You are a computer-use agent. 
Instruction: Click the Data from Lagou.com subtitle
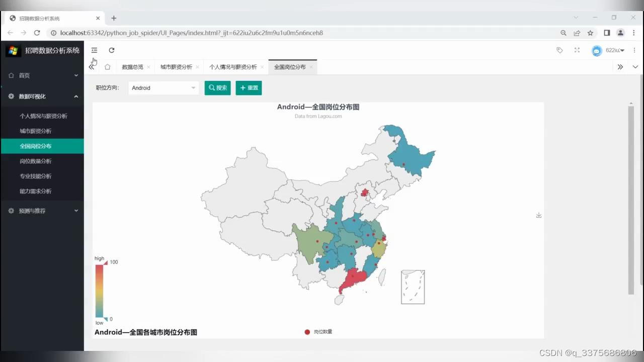click(318, 116)
